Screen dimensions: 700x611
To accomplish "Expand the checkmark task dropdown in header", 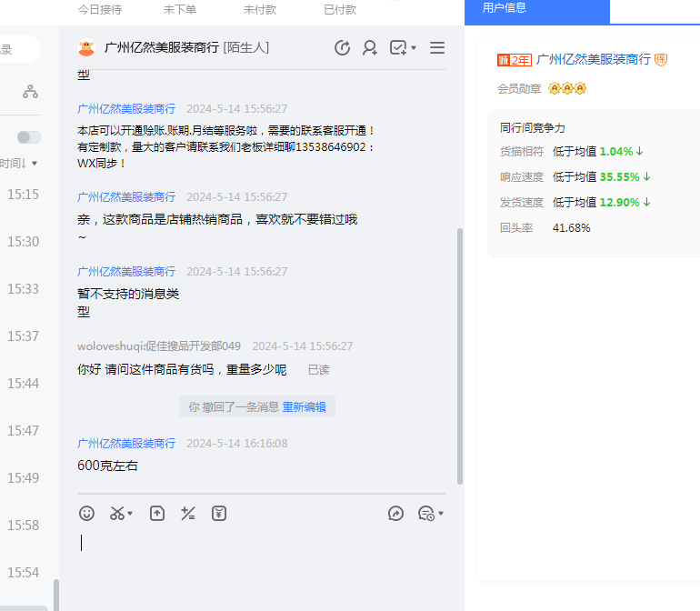I will [414, 48].
